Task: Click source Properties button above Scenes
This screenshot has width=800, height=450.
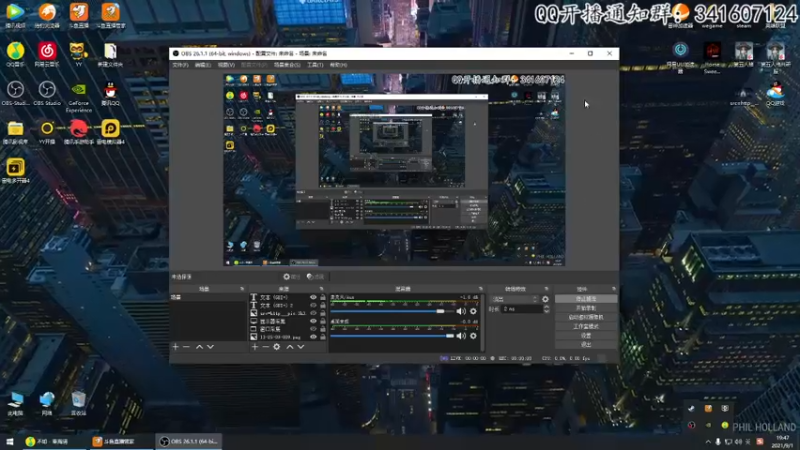Action: point(292,277)
